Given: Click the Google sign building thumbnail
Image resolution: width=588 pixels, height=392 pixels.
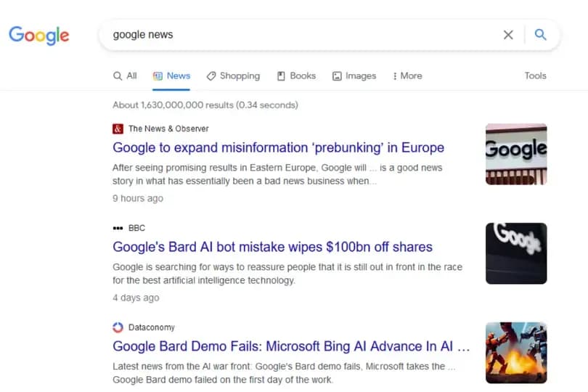Looking at the screenshot, I should point(516,154).
